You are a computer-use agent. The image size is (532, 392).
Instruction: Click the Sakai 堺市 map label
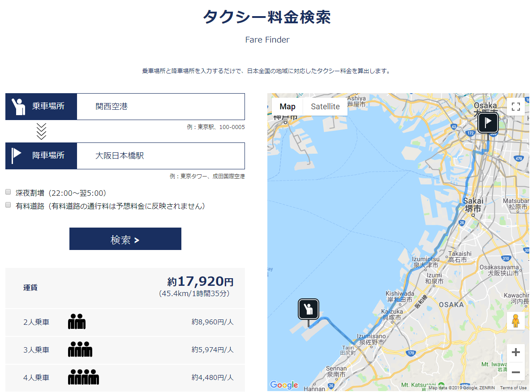(x=473, y=205)
